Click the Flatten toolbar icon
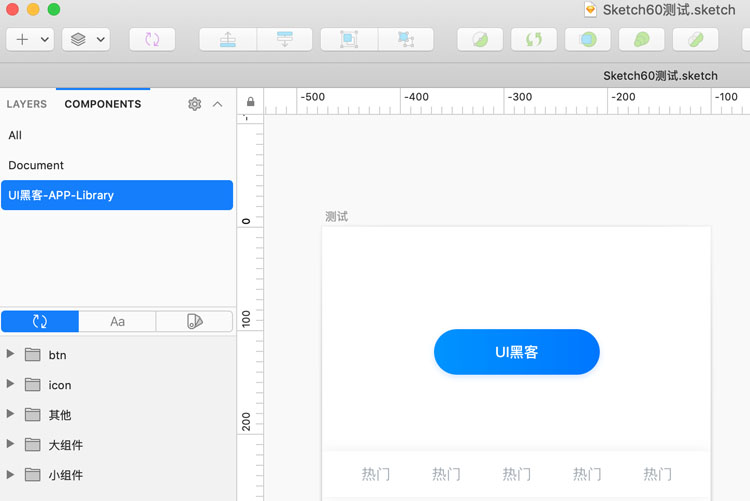Viewport: 750px width, 501px height. 695,39
